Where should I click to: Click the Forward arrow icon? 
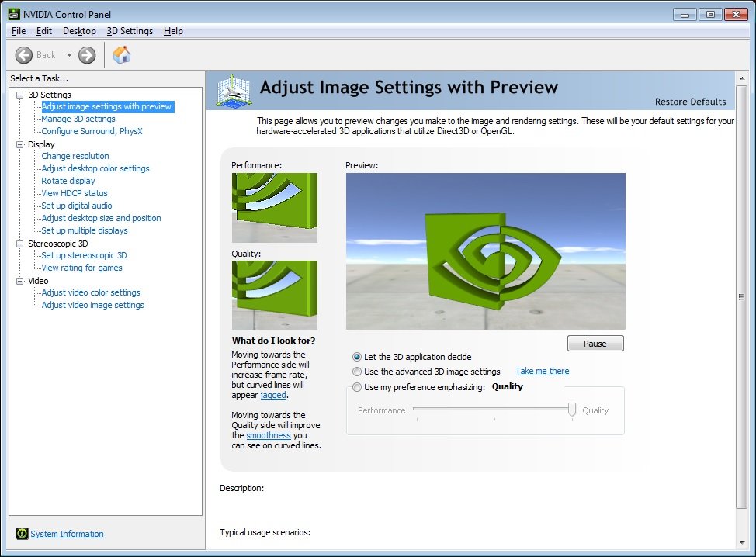(x=87, y=55)
